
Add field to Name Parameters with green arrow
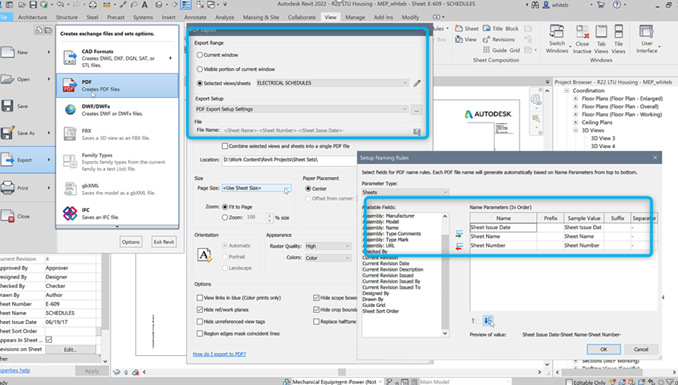(459, 234)
